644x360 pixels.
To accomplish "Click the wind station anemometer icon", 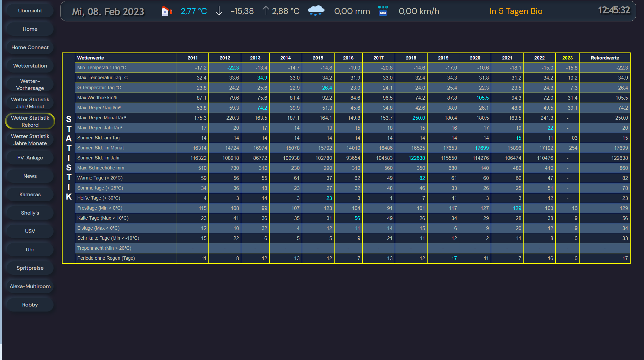I will (x=383, y=11).
